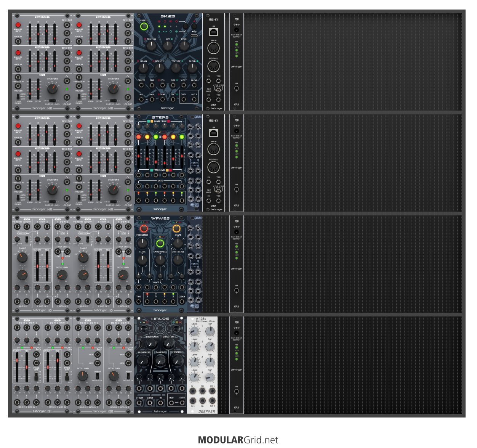Screen dimensions: 477x448
Task: Flip TRIG MODE switch on top-row MIDI-CV
Action: [218, 90]
